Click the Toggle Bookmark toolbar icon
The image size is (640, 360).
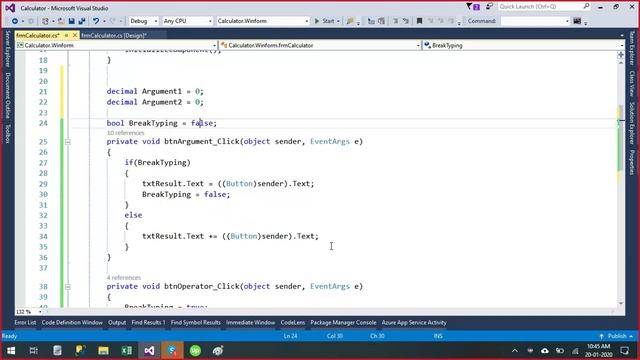pyautogui.click(x=419, y=21)
